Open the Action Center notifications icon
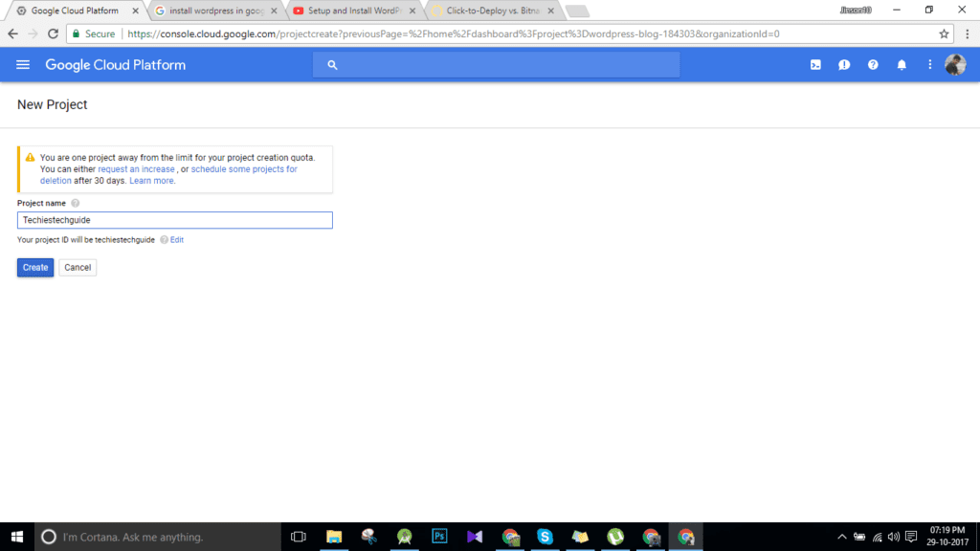 pyautogui.click(x=911, y=537)
